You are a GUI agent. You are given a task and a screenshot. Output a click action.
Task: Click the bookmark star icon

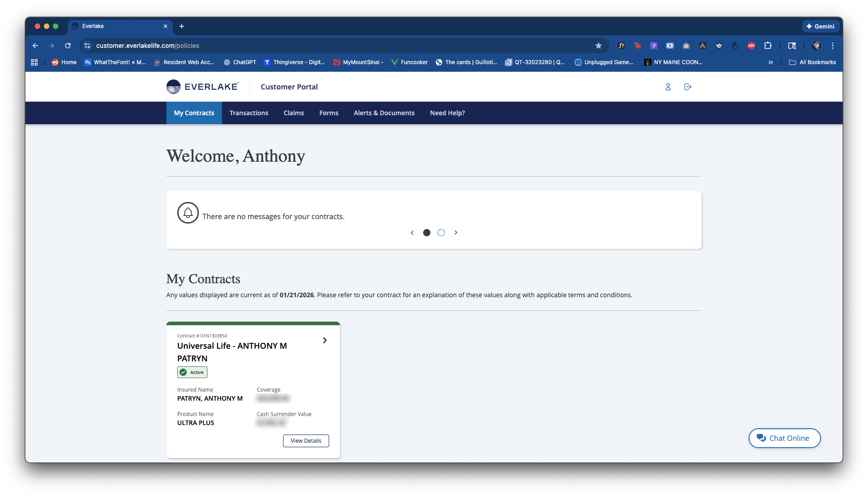tap(598, 46)
